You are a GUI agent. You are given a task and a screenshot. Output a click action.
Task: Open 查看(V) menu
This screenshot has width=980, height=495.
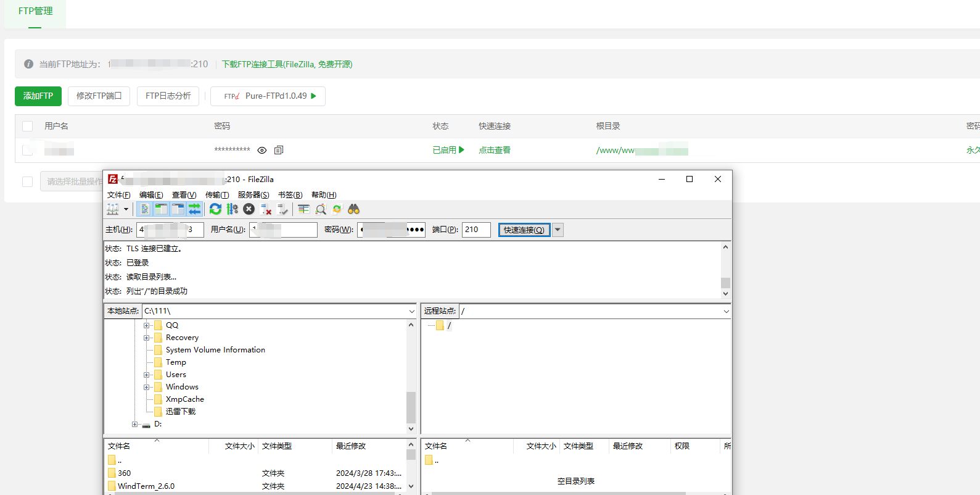click(x=184, y=195)
